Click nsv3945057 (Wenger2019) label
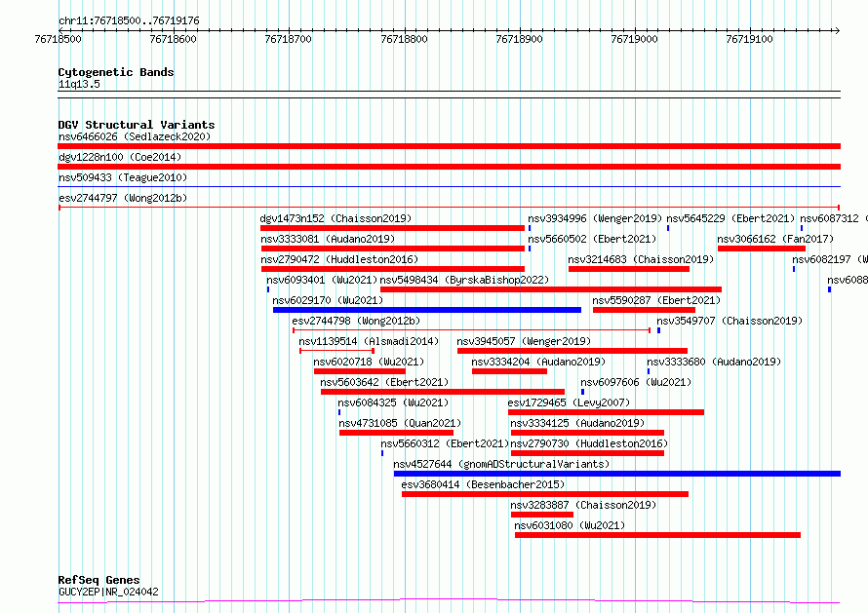Screen dimensions: 868x613 click(524, 341)
